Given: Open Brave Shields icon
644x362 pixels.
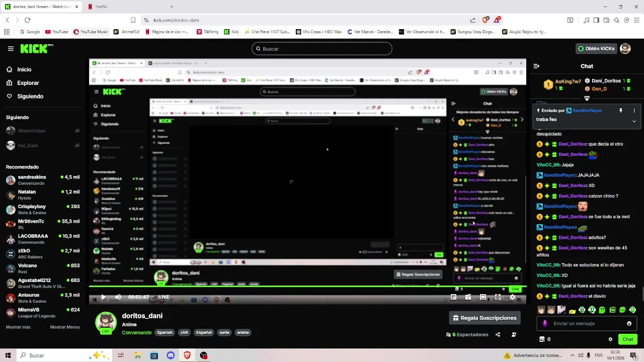Looking at the screenshot, I should 486,20.
